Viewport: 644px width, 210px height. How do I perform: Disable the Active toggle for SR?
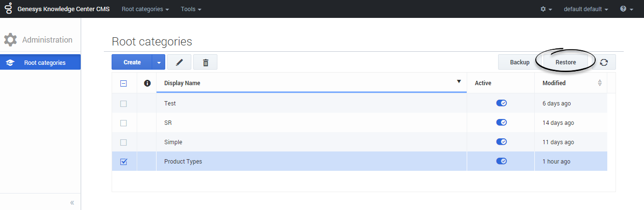click(501, 122)
